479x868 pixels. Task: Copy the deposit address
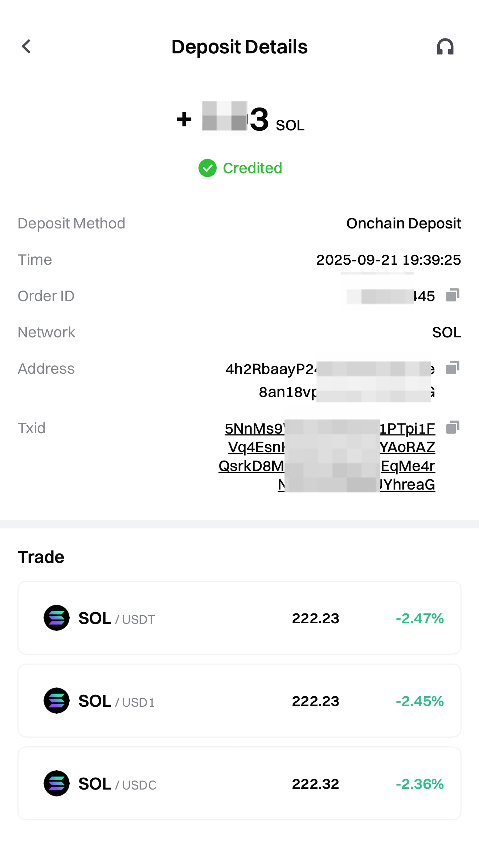(453, 368)
